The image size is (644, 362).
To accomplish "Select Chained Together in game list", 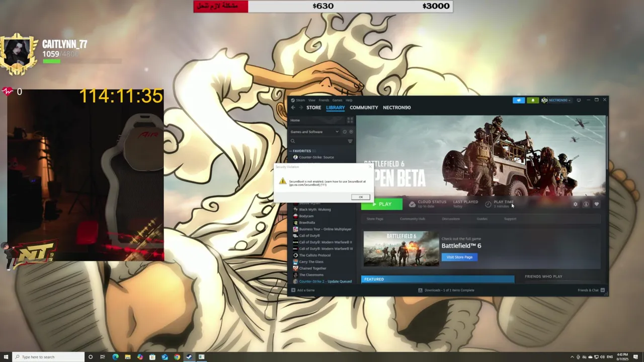I will coord(309,268).
